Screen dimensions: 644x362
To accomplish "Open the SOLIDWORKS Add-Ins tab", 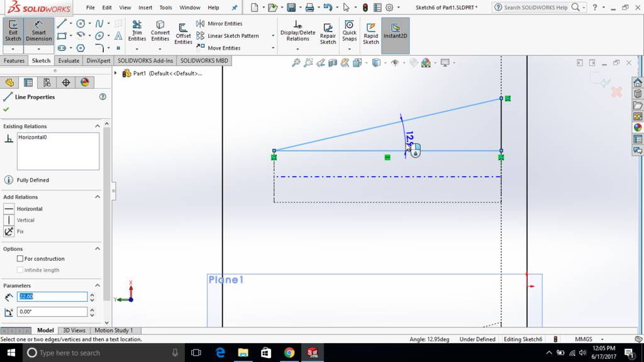I will (x=145, y=60).
